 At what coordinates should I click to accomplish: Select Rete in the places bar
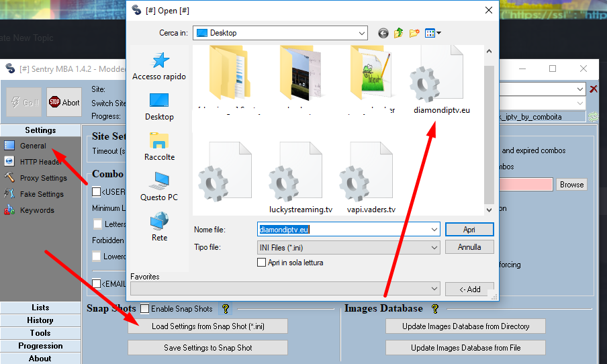(x=159, y=227)
